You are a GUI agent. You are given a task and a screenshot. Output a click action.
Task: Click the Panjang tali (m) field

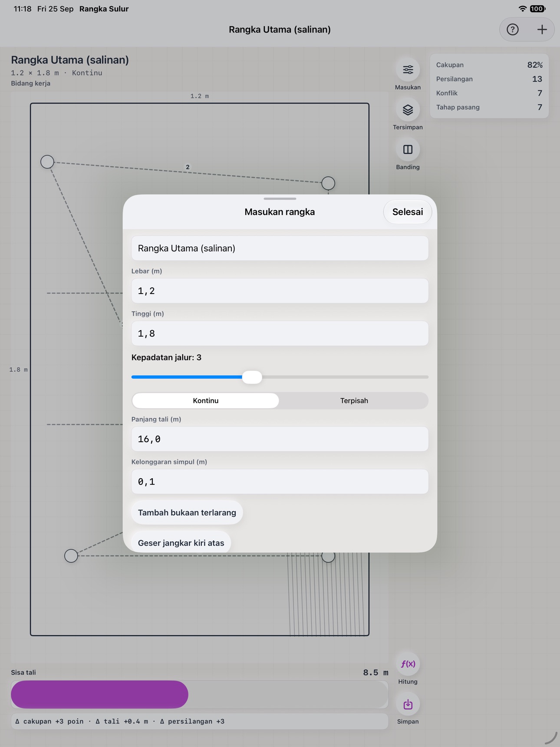point(280,439)
